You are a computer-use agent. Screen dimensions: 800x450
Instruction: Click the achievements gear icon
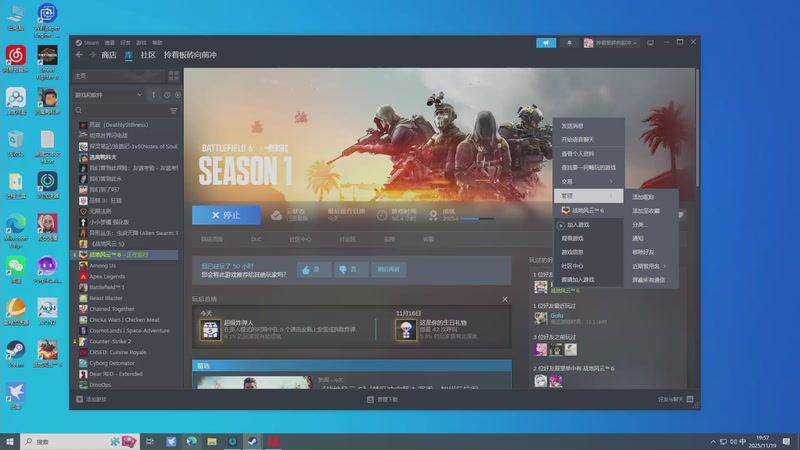tap(433, 215)
